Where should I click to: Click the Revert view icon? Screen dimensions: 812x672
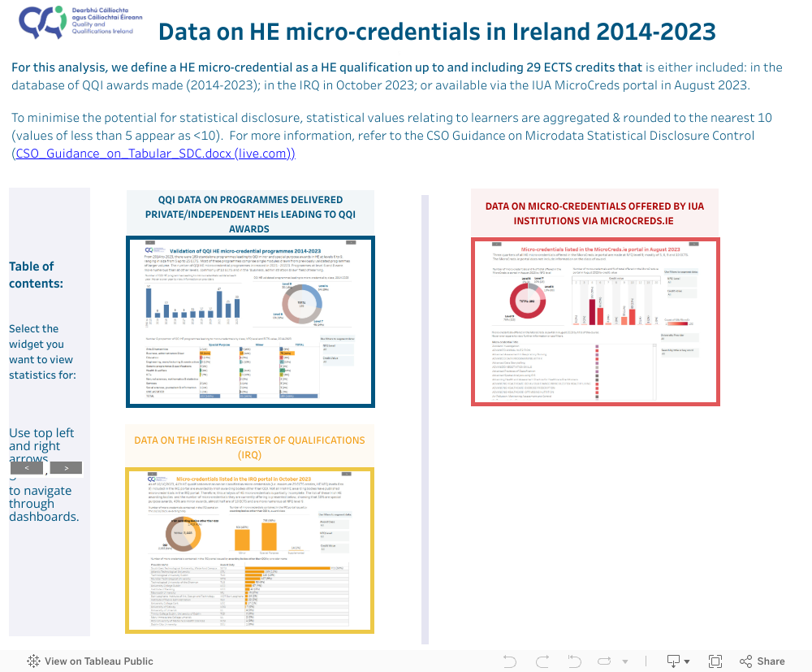[574, 661]
